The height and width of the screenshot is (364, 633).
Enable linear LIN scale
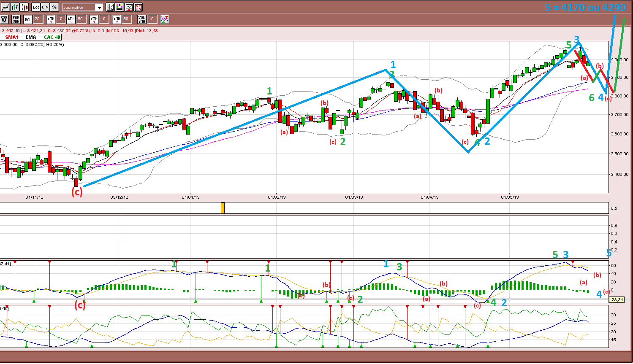(x=45, y=7)
